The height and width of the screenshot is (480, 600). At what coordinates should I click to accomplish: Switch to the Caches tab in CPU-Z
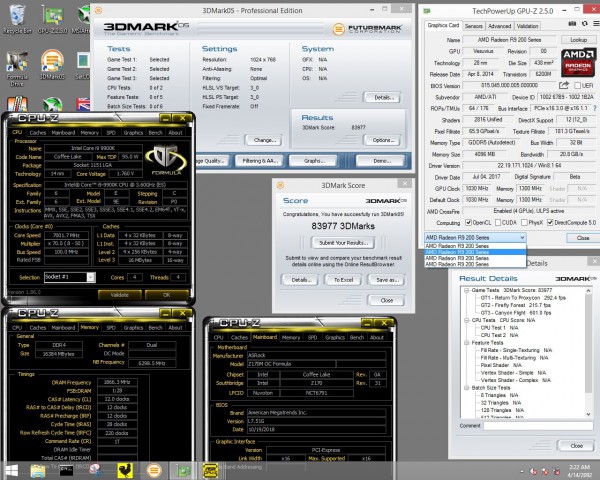click(37, 132)
